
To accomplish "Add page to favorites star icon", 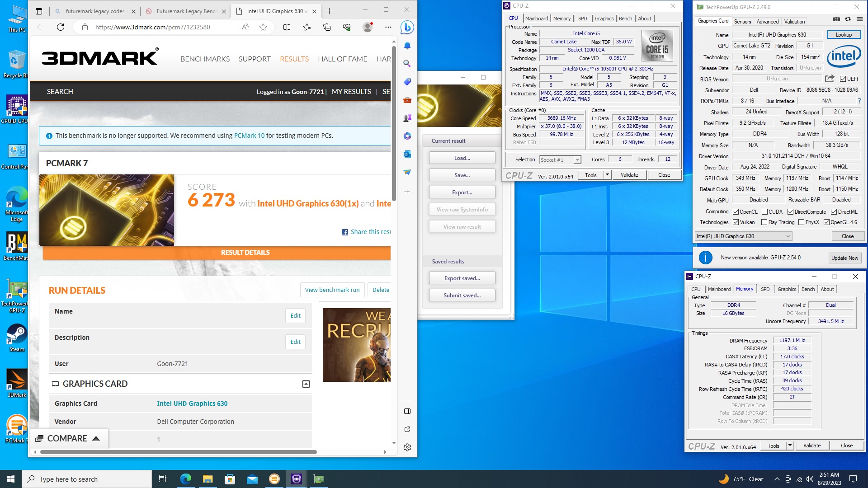I will [263, 27].
